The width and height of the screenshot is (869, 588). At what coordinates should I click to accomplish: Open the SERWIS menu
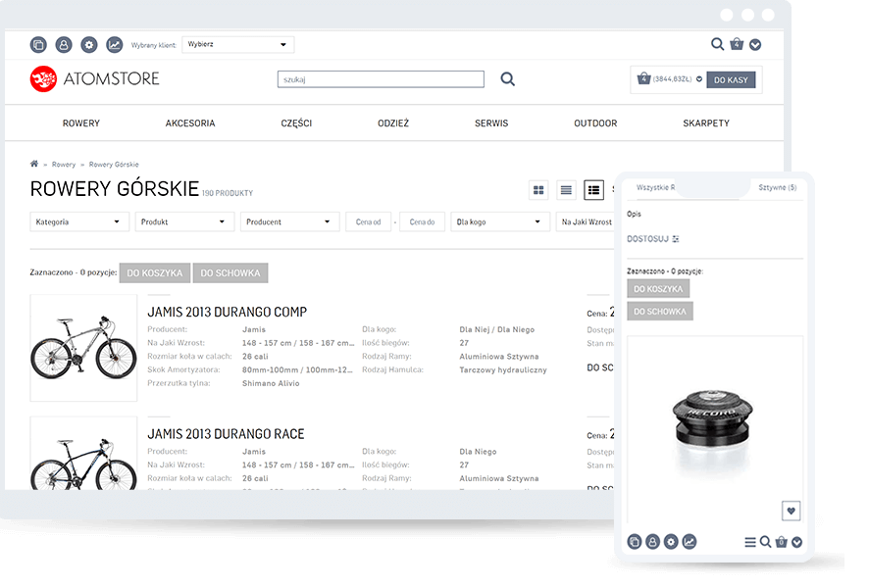tap(491, 122)
